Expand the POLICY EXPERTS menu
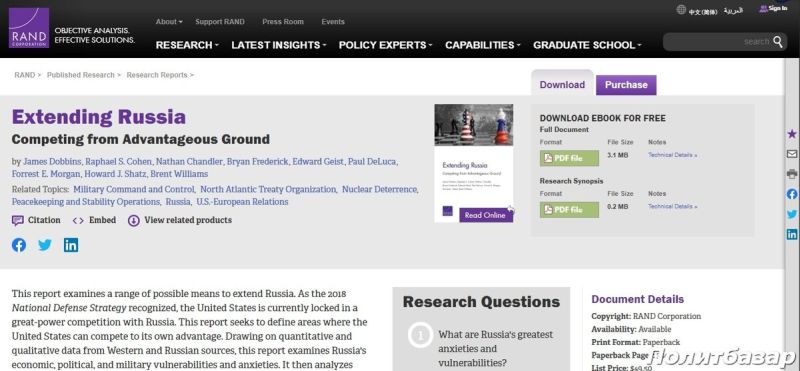This screenshot has height=371, width=800. coord(386,45)
